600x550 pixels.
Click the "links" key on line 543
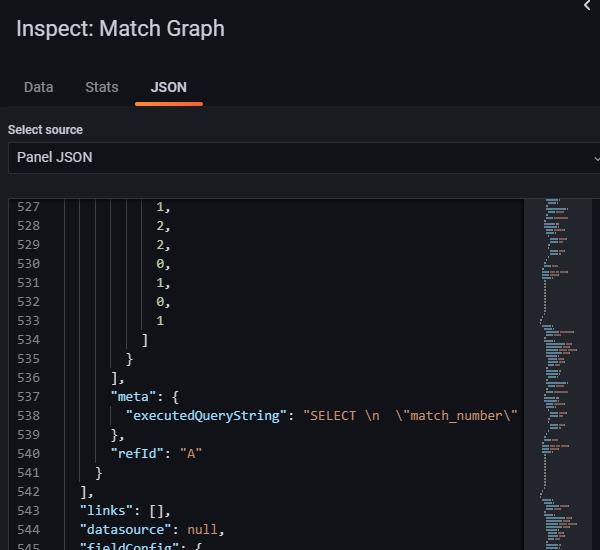pyautogui.click(x=106, y=511)
